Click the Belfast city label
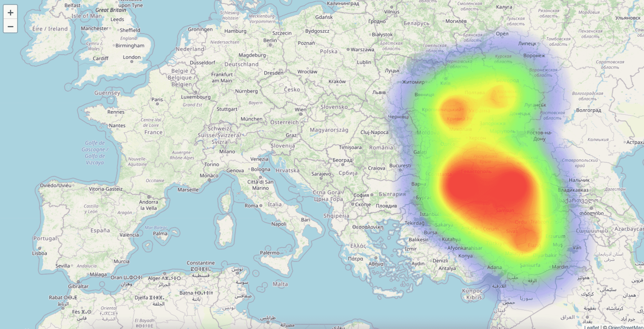The height and width of the screenshot is (329, 644). [x=72, y=5]
